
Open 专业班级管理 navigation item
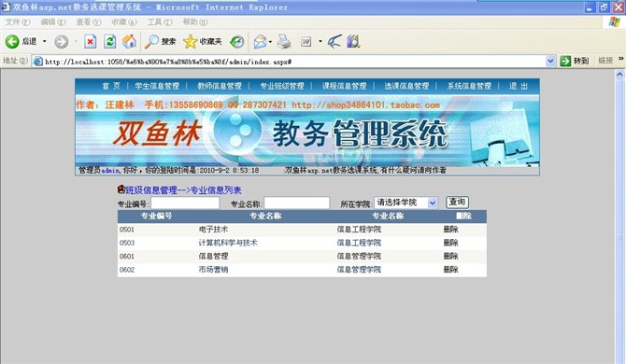[x=282, y=86]
